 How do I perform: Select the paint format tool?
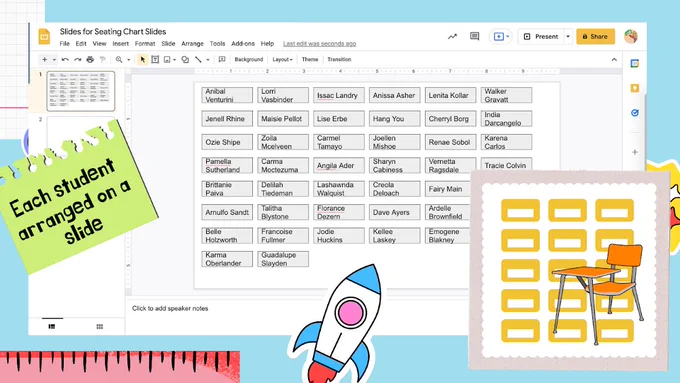coord(102,59)
